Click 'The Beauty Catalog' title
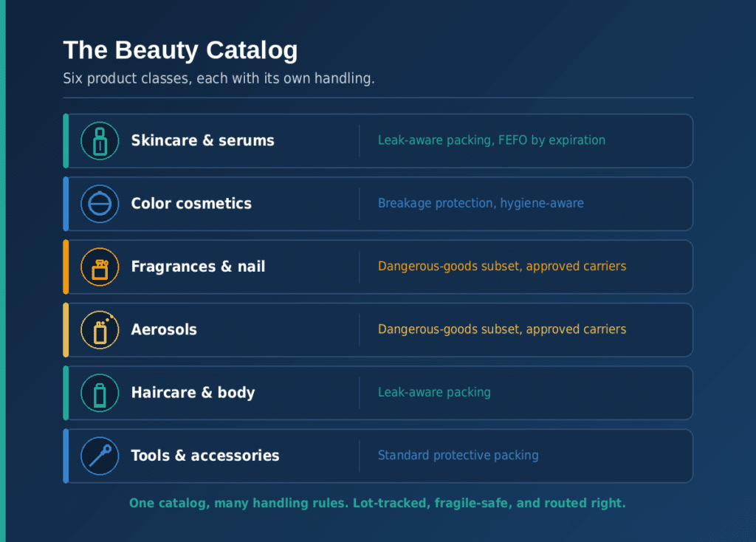 pos(180,50)
